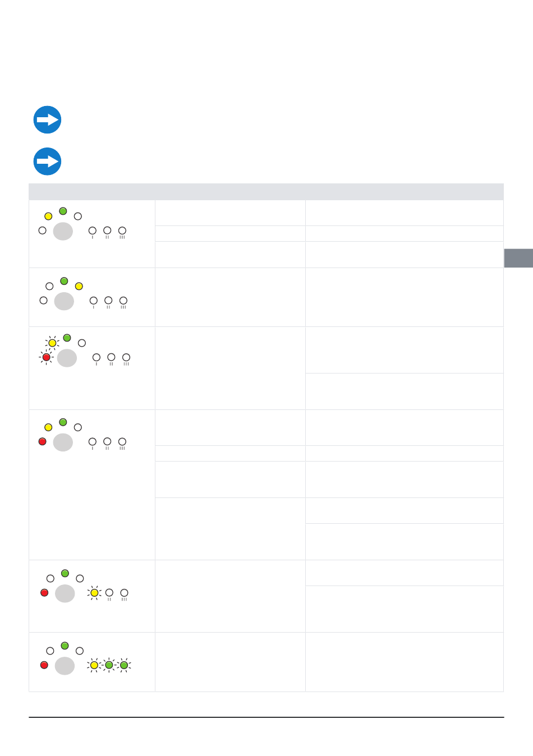
Task: Click unlit level III LED in first diagram
Action: click(x=122, y=231)
